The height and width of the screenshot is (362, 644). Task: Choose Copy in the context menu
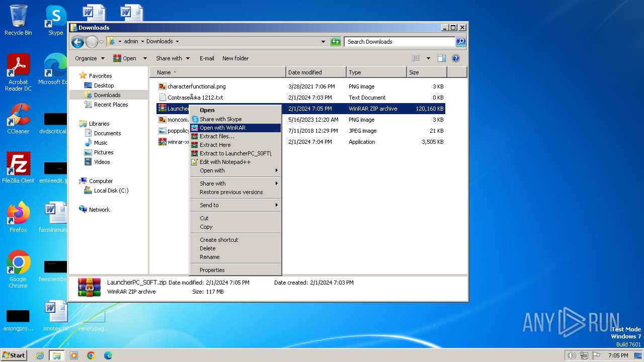235,227
